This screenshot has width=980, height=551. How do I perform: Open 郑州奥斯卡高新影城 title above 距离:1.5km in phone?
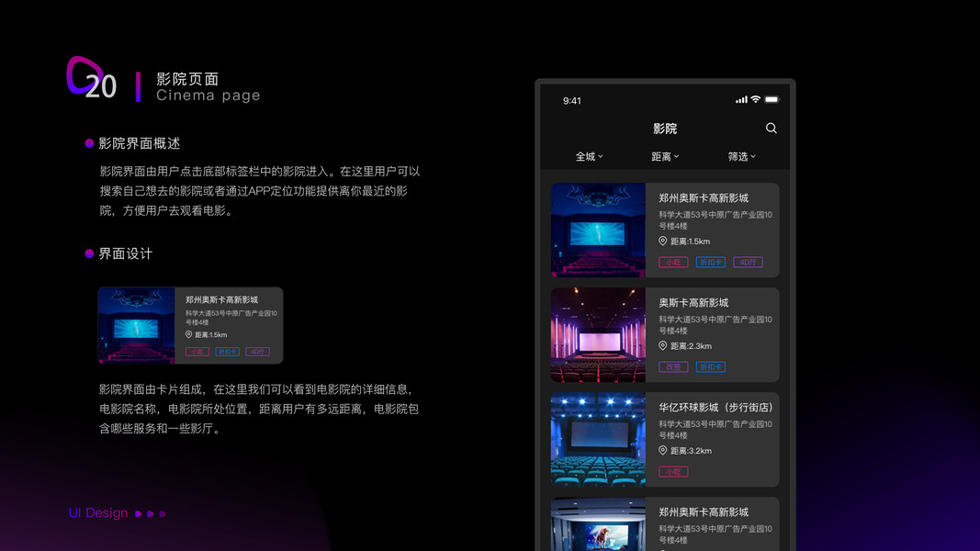[704, 198]
